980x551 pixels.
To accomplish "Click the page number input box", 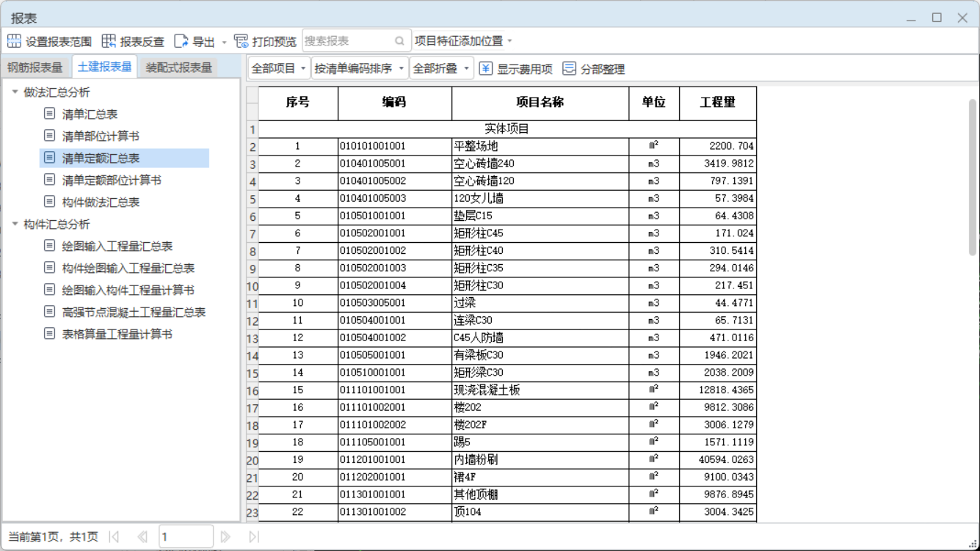I will coord(186,537).
